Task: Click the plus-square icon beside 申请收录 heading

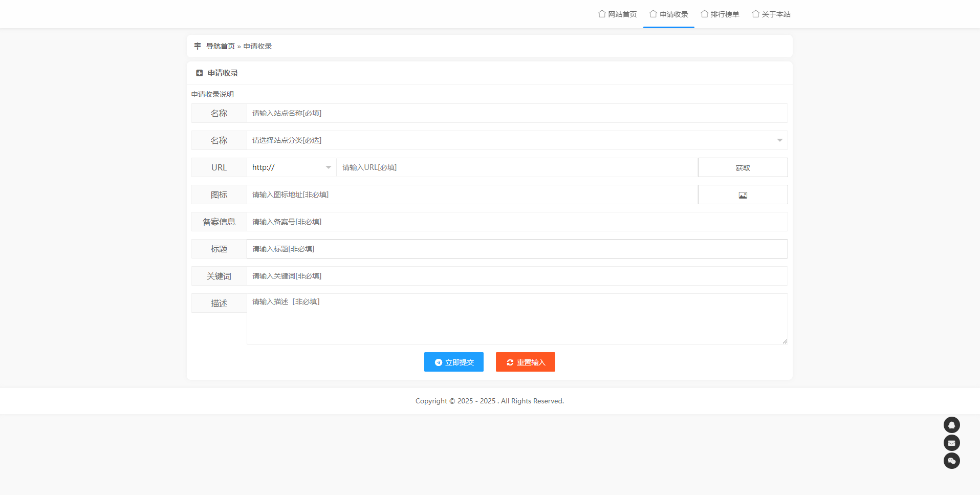Action: click(200, 73)
